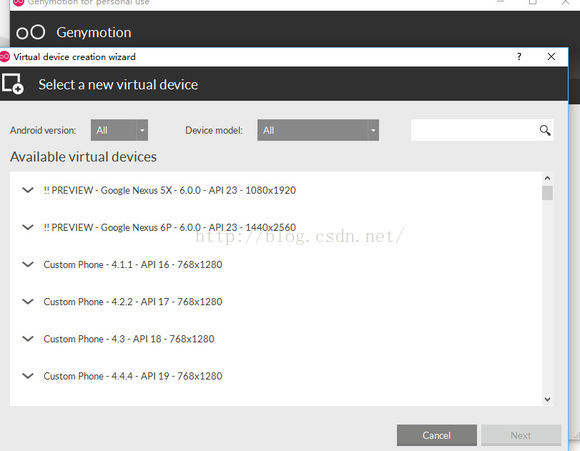
Task: Click the device list scroll up arrow
Action: [x=547, y=178]
